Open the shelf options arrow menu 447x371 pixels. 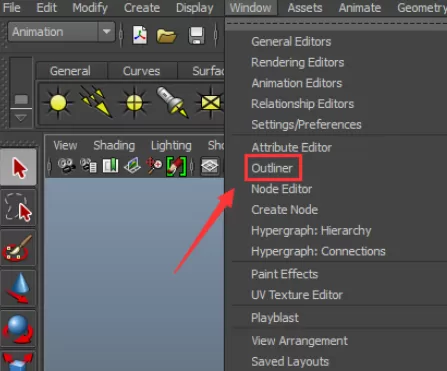click(21, 118)
